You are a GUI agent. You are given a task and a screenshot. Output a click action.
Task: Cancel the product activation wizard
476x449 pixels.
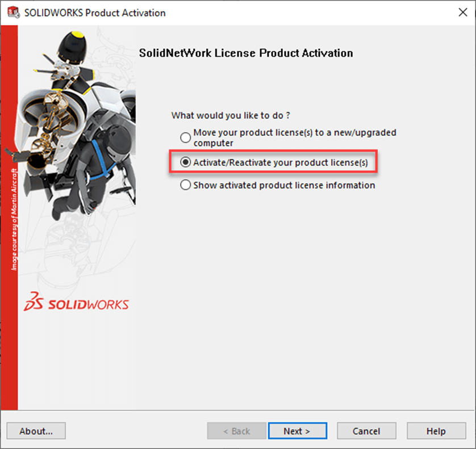tap(366, 431)
